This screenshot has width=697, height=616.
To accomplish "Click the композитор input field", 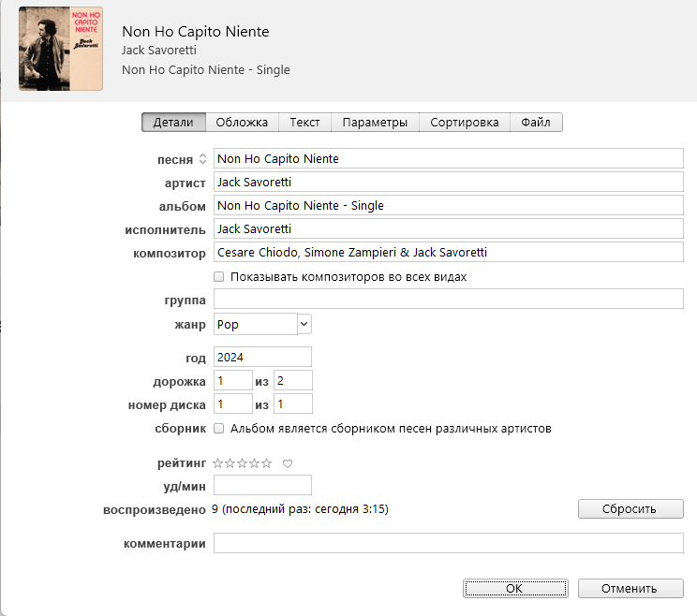I will coord(449,252).
